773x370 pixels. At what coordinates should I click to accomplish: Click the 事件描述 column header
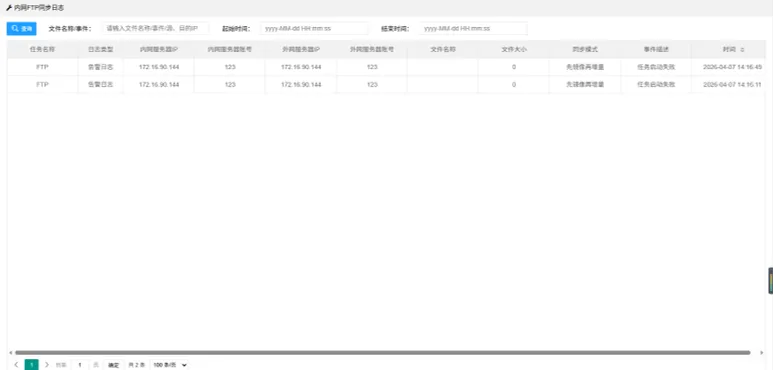(656, 49)
